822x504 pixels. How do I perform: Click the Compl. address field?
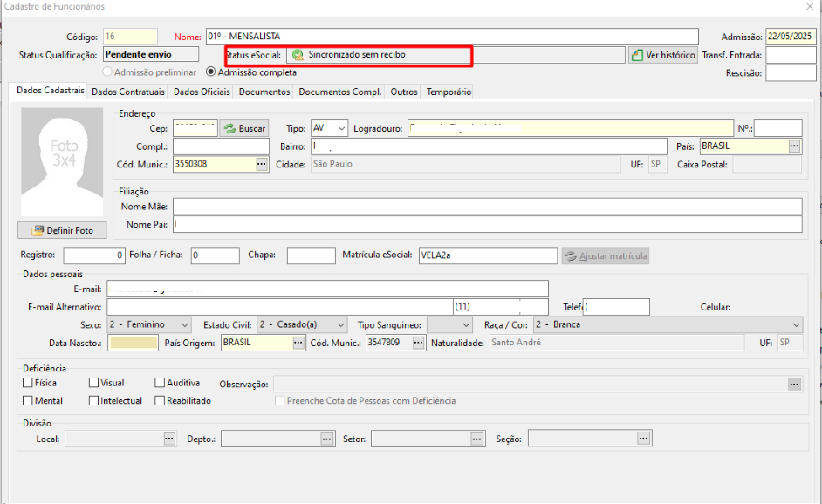pos(221,146)
